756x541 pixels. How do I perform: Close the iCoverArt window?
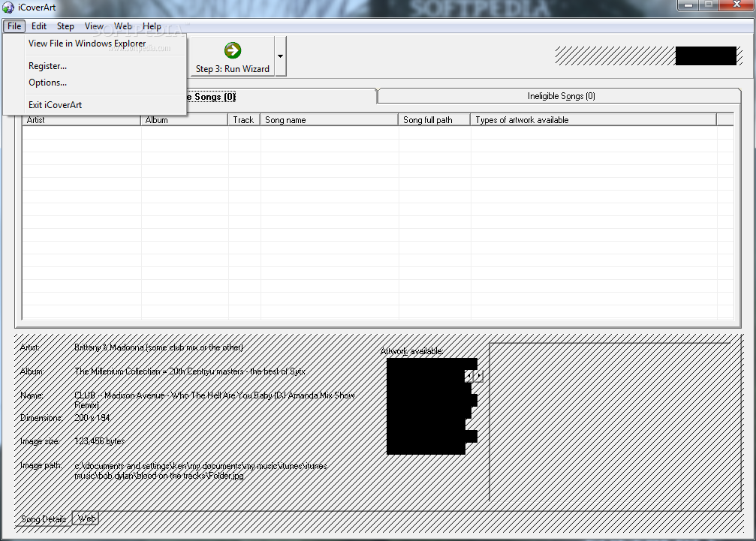(736, 5)
